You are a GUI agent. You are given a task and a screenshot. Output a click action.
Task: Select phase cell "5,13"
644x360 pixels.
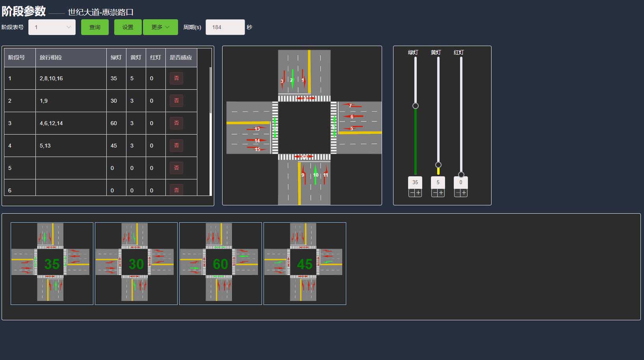click(x=71, y=146)
